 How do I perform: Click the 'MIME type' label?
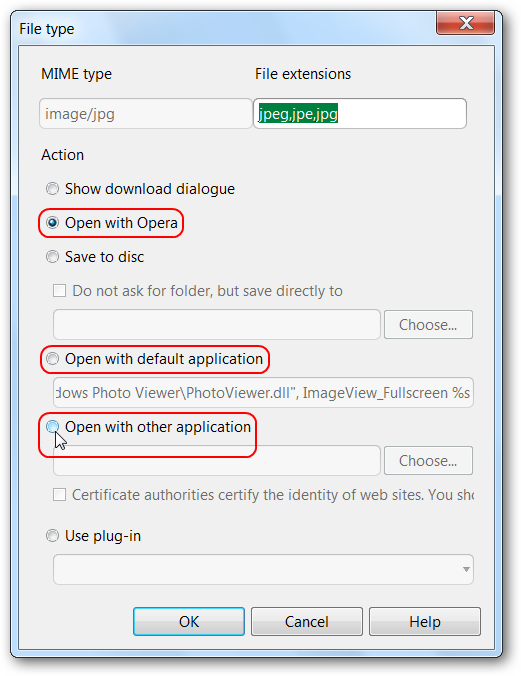pyautogui.click(x=76, y=74)
